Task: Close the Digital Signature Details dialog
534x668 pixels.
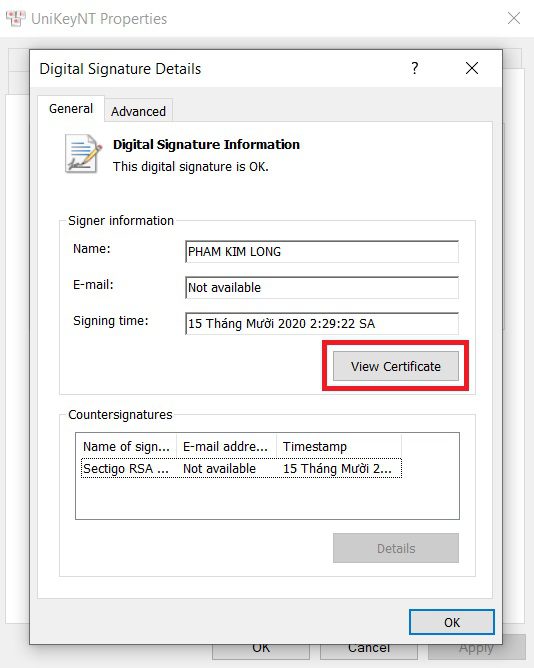Action: coord(472,68)
